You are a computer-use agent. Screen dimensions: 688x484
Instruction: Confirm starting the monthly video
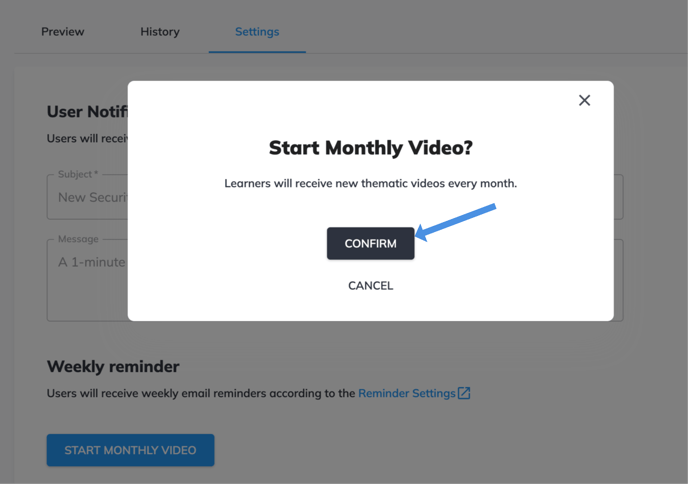[370, 244]
